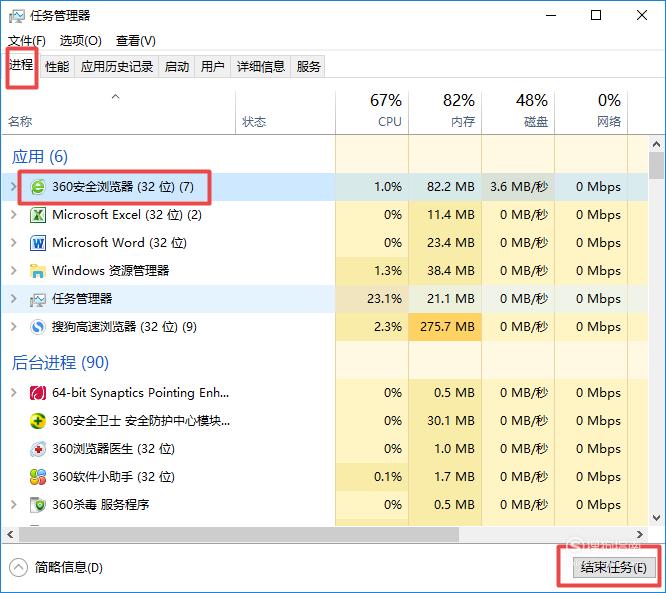Click the Microsoft Word app icon
This screenshot has width=666, height=593.
[38, 243]
